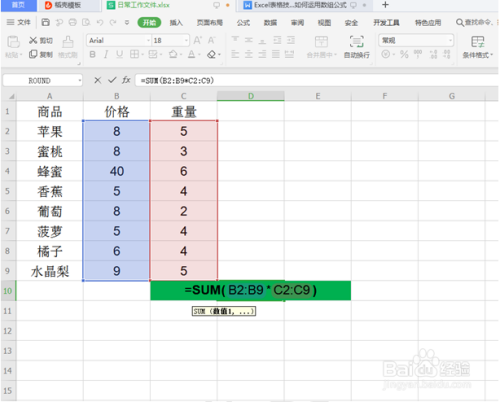The width and height of the screenshot is (500, 402).
Task: Switch to the 审阅 ribbon tab
Action: pos(297,22)
